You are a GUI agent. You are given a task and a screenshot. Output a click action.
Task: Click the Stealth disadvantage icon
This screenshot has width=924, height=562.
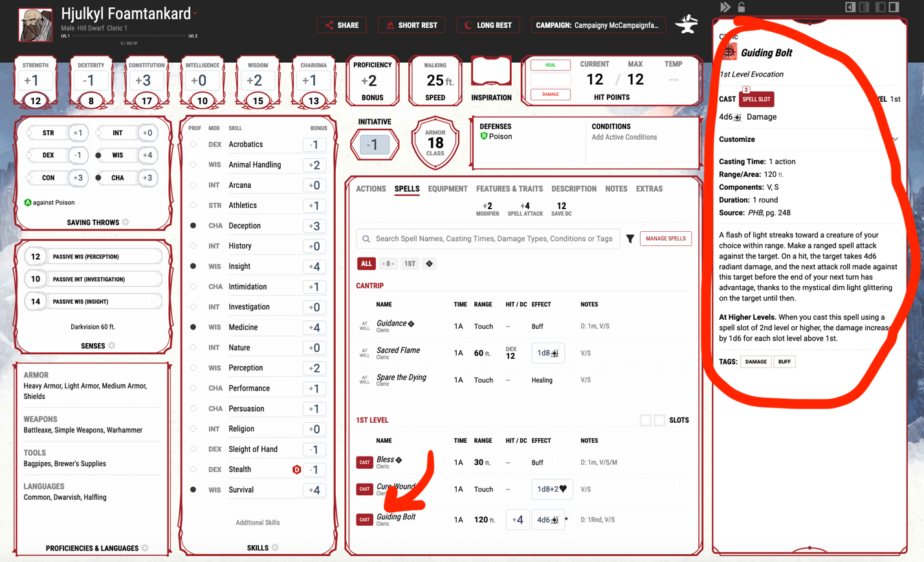(x=296, y=469)
